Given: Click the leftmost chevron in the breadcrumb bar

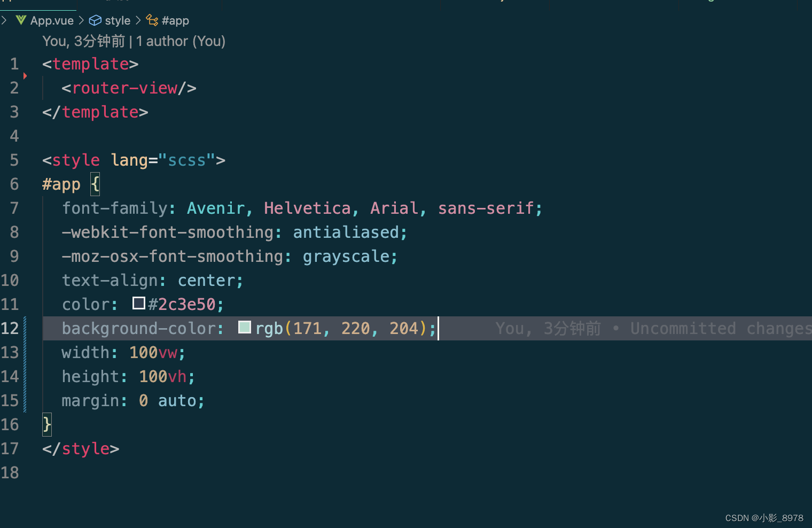Looking at the screenshot, I should click(x=4, y=20).
